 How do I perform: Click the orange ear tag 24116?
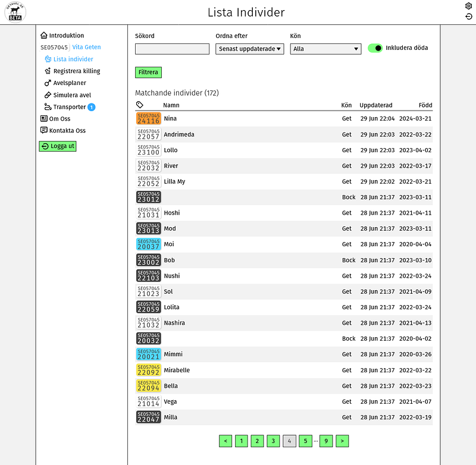pyautogui.click(x=148, y=118)
